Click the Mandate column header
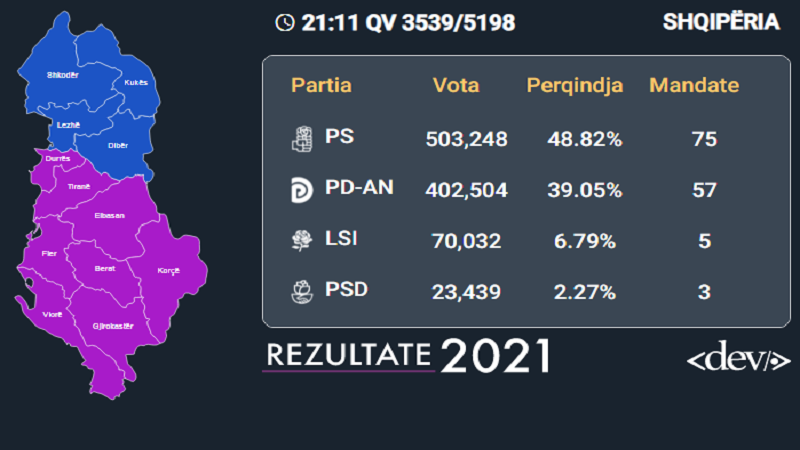 (694, 85)
